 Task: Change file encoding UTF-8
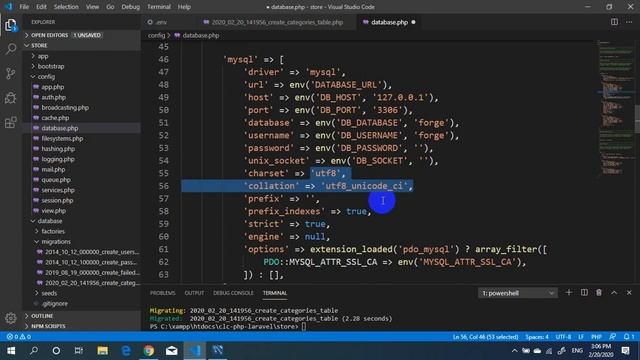(x=563, y=337)
